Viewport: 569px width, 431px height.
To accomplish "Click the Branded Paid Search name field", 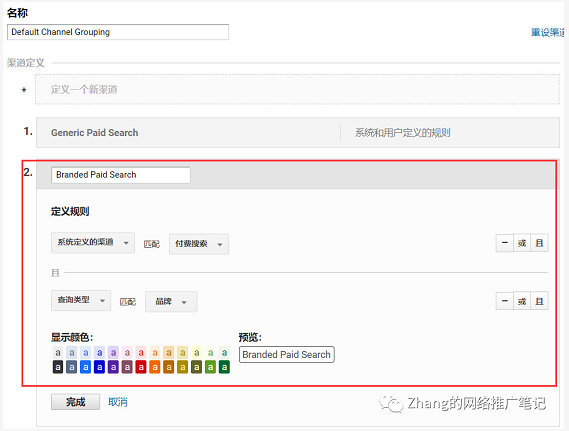I will click(x=120, y=175).
